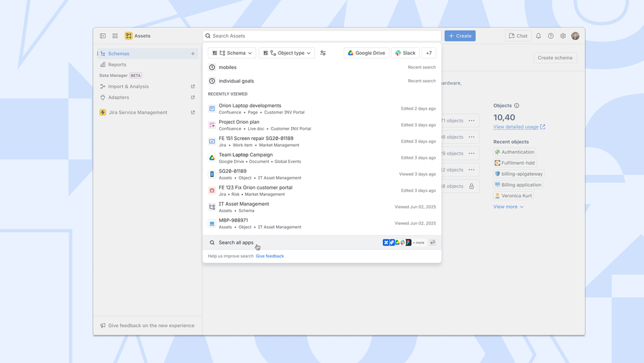Select Schemas in the sidebar
The image size is (644, 363).
pos(148,54)
